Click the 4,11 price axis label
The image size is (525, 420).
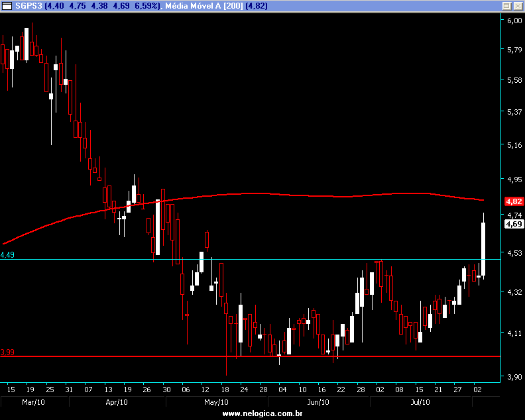pyautogui.click(x=514, y=333)
